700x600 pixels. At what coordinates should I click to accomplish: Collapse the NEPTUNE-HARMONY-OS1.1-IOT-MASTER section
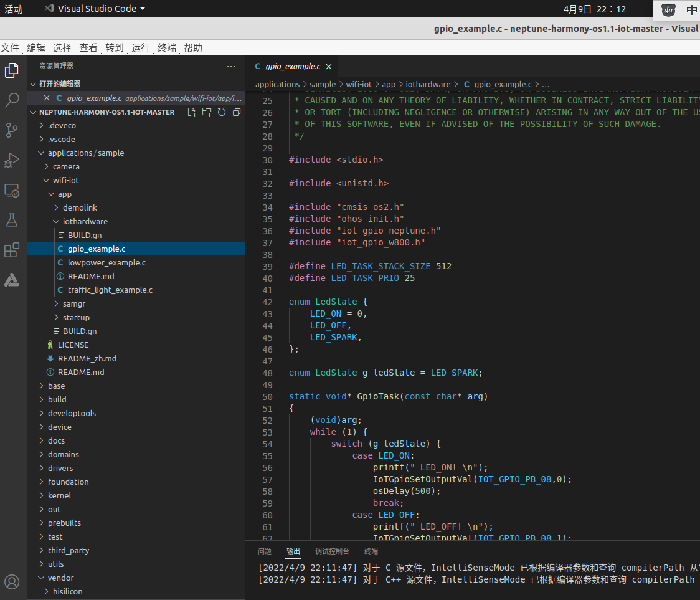pos(106,112)
